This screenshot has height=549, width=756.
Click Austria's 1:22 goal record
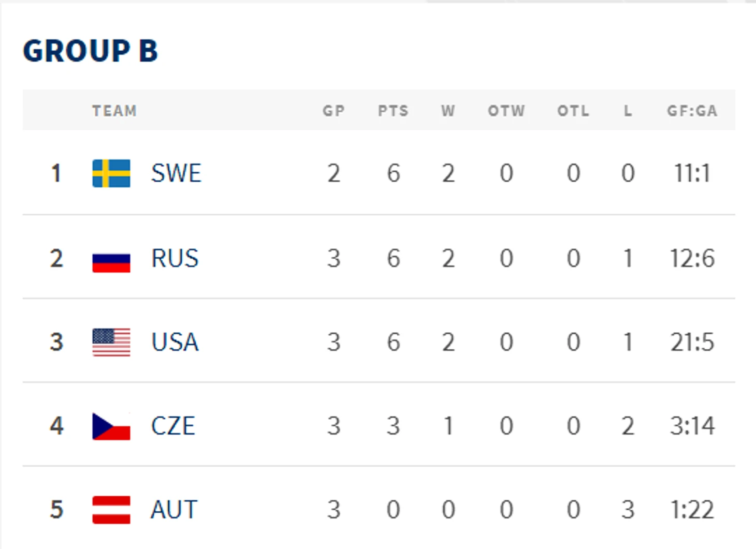[x=692, y=510]
